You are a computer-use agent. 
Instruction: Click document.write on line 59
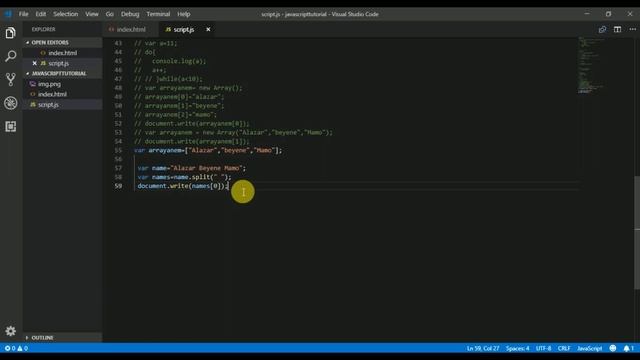click(162, 186)
